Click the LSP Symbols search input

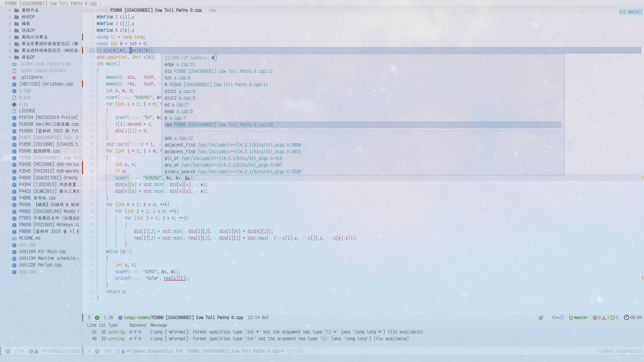tap(363, 58)
